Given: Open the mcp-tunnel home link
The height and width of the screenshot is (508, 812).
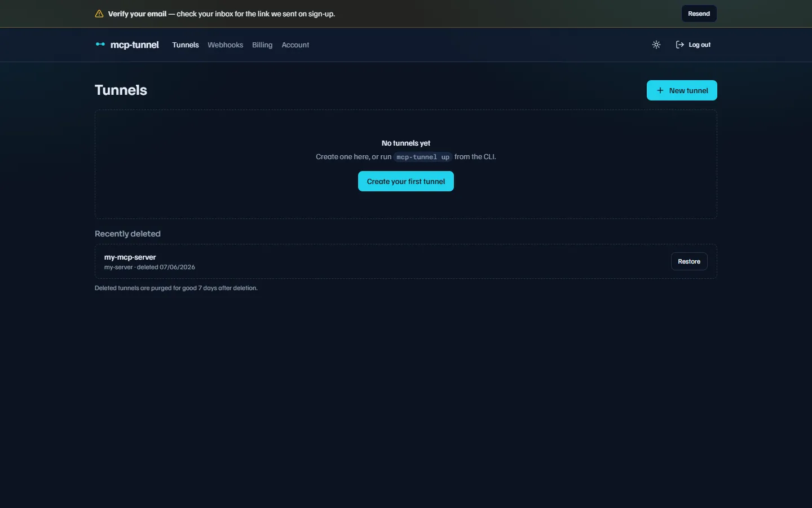Looking at the screenshot, I should coord(127,45).
